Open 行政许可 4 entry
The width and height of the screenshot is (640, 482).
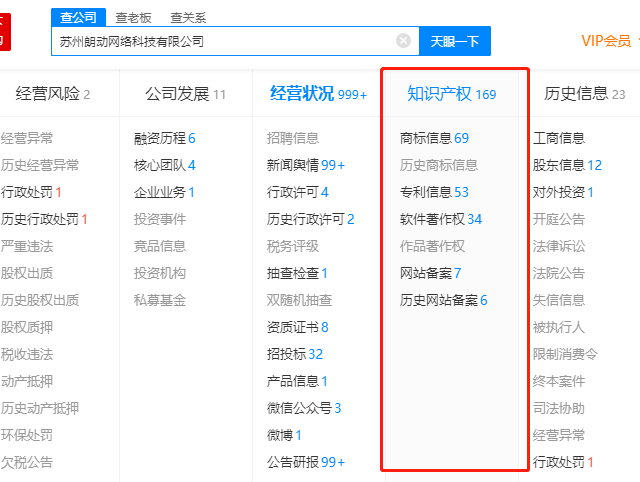point(298,192)
